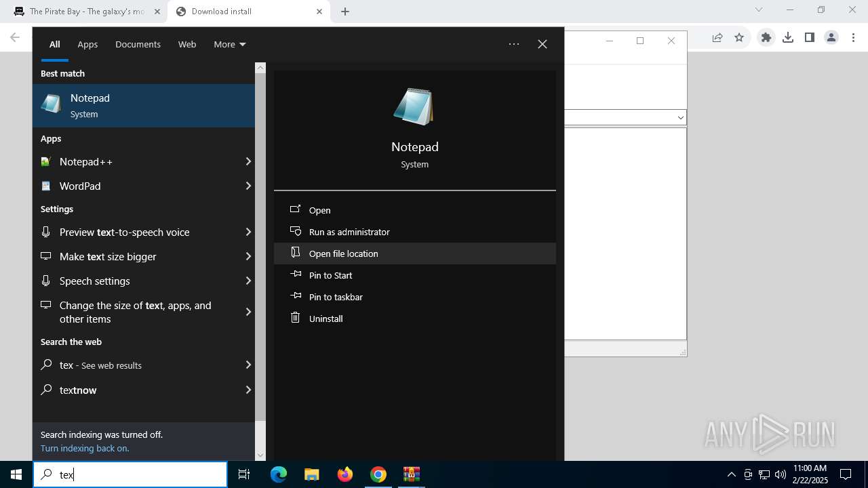Click the Pin to Start pin icon
This screenshot has width=868, height=488.
[x=295, y=274]
